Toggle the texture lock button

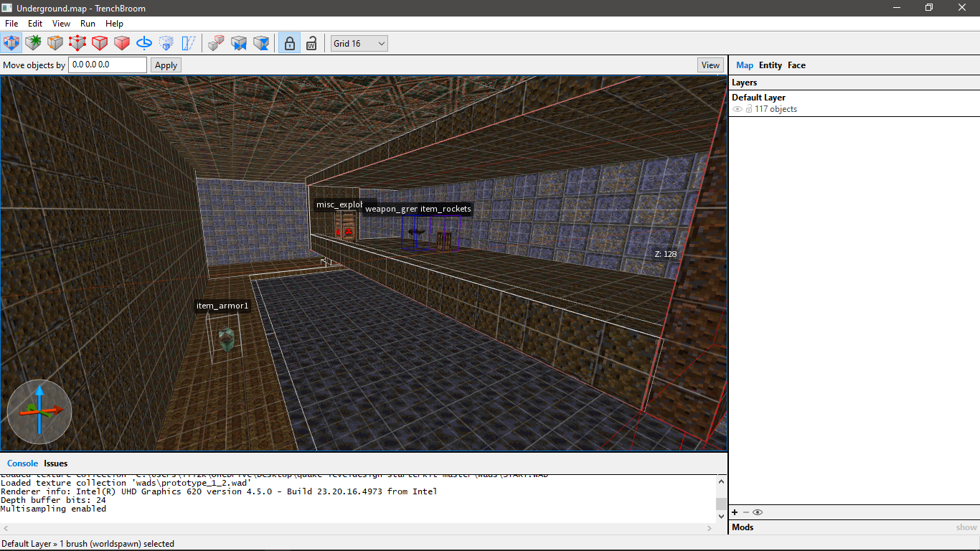pyautogui.click(x=288, y=43)
